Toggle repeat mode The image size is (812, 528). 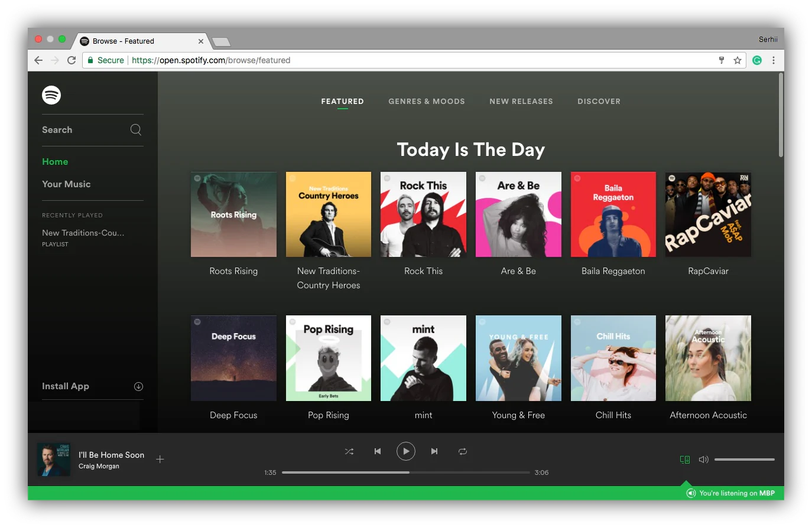(463, 451)
